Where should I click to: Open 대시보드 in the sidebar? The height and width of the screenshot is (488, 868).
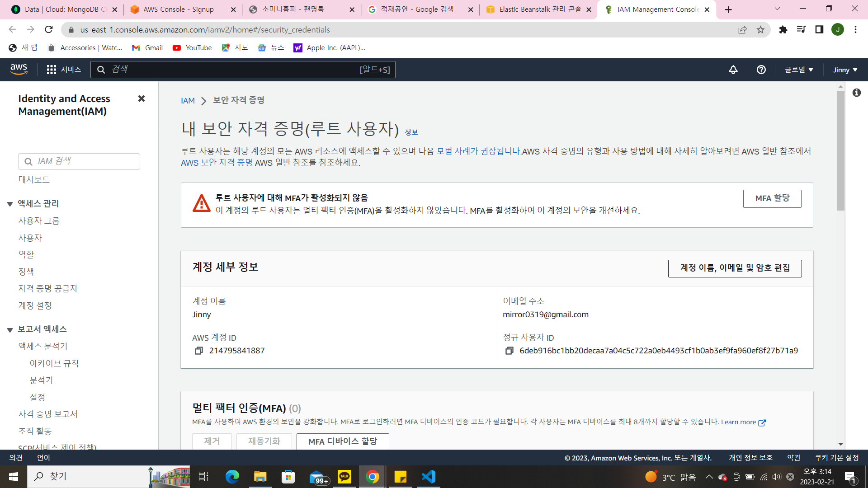(34, 179)
